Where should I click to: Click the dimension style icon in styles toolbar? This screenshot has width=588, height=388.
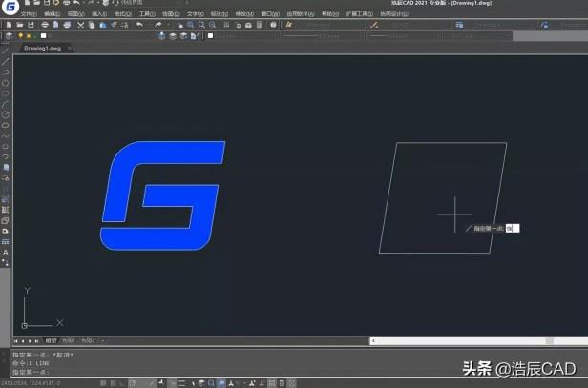(x=374, y=25)
